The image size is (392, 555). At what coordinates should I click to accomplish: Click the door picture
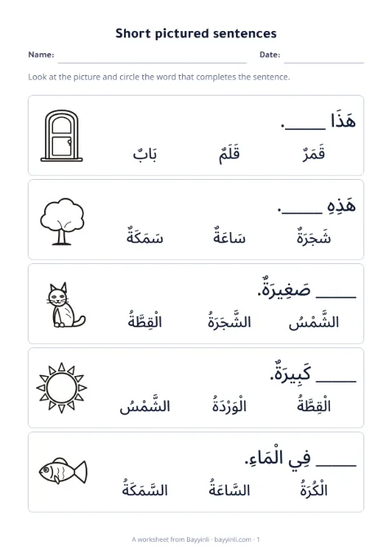click(61, 136)
